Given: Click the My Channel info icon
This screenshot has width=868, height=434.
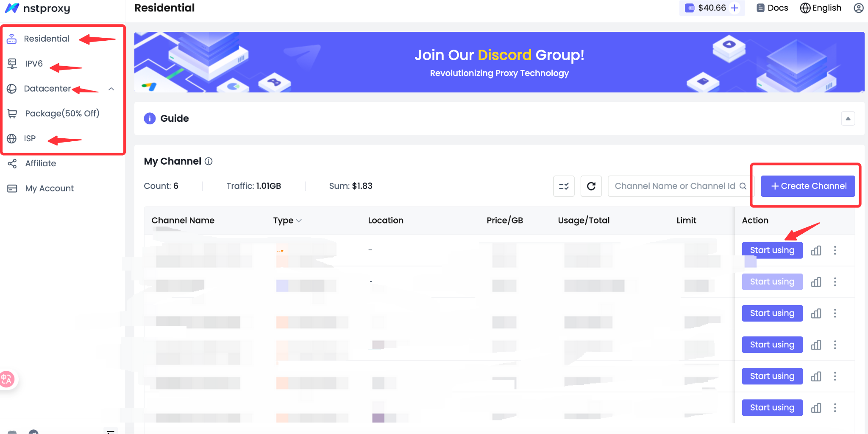Looking at the screenshot, I should pos(209,161).
